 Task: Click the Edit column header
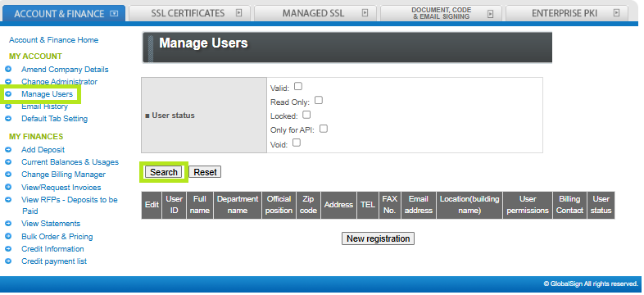point(152,205)
